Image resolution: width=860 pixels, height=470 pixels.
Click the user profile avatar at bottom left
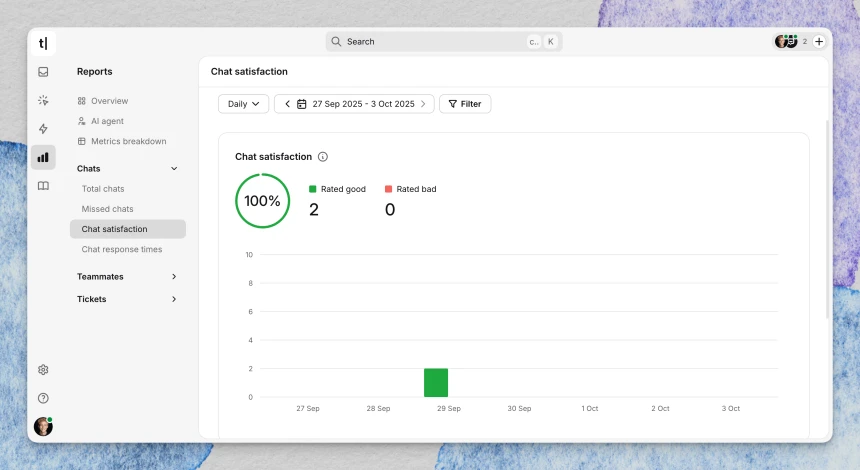(x=43, y=426)
